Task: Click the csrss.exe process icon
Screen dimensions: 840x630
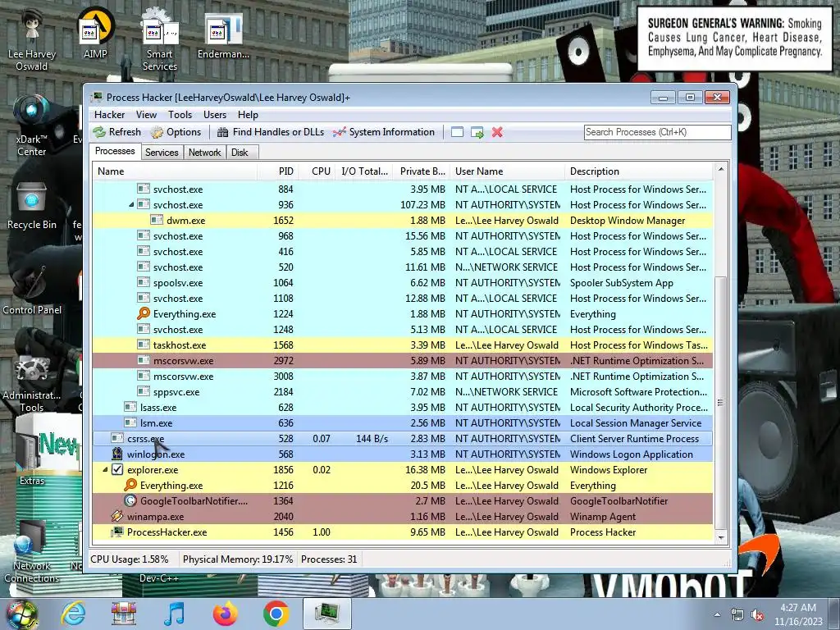Action: (117, 438)
